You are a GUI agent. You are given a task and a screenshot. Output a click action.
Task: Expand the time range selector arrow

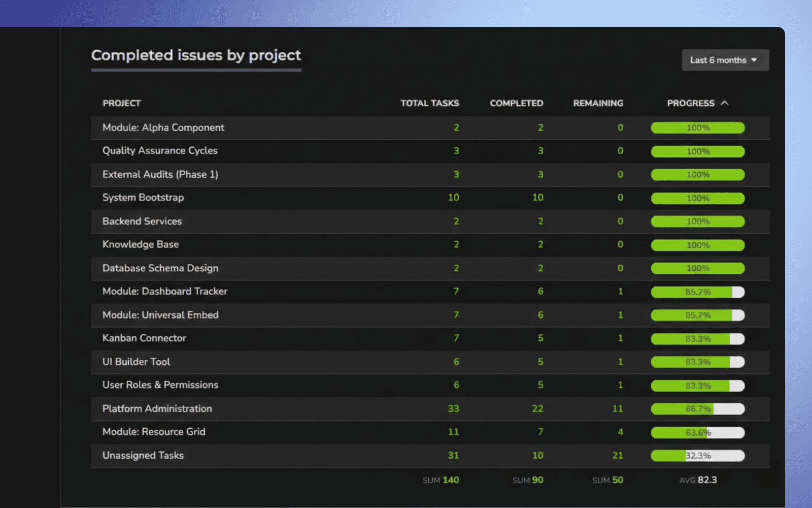[755, 60]
